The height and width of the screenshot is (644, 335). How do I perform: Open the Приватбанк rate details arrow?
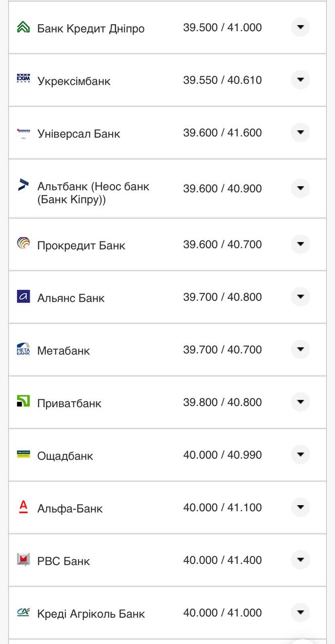(x=300, y=402)
